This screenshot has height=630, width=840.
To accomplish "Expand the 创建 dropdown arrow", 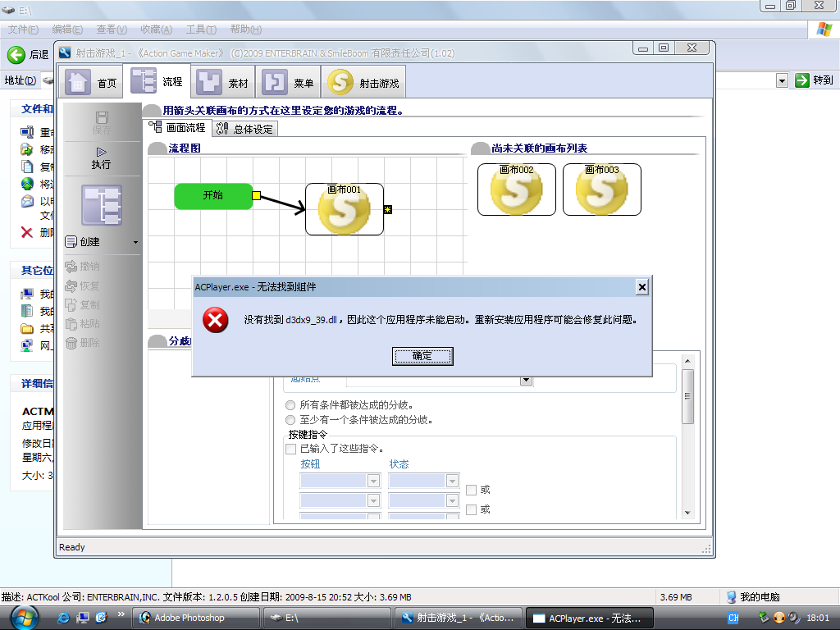I will click(135, 242).
